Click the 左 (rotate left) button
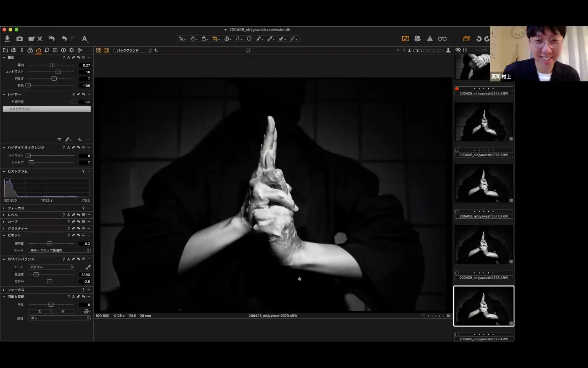The height and width of the screenshot is (368, 588). pos(40,311)
